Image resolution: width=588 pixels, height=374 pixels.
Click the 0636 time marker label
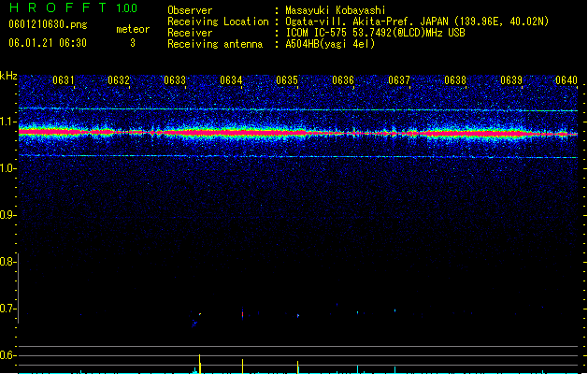point(343,80)
